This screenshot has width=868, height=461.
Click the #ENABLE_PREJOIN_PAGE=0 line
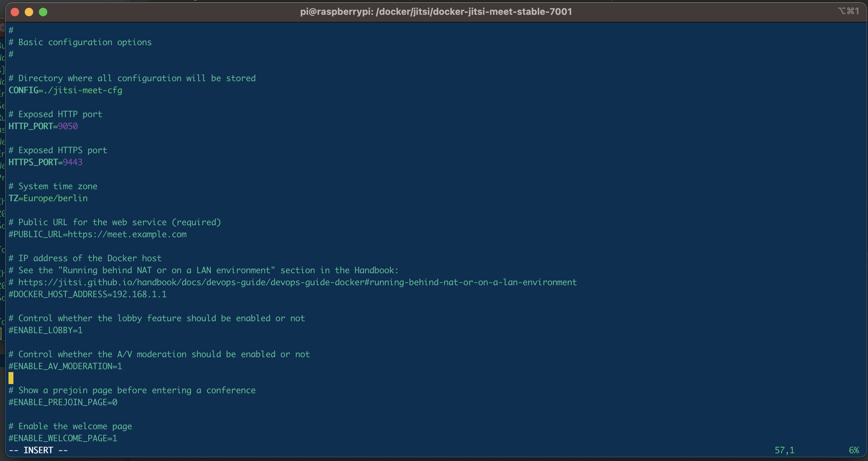coord(63,402)
